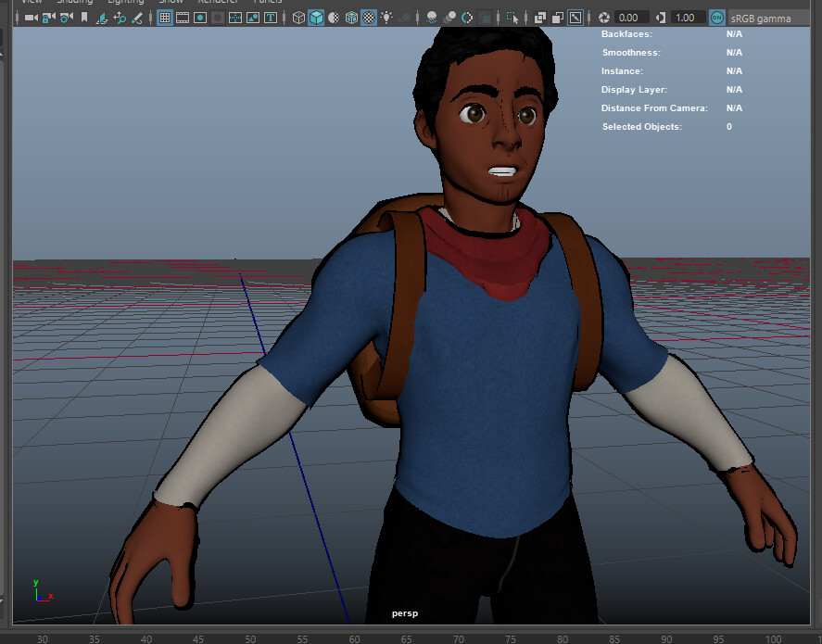
Task: Bookmark the current view
Action: [x=83, y=17]
